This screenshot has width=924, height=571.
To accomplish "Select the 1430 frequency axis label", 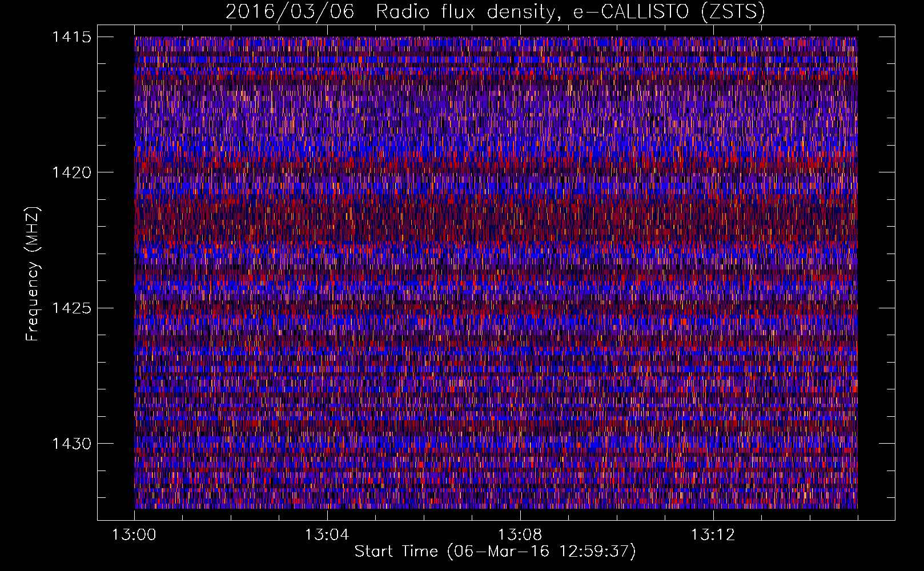I will [71, 444].
